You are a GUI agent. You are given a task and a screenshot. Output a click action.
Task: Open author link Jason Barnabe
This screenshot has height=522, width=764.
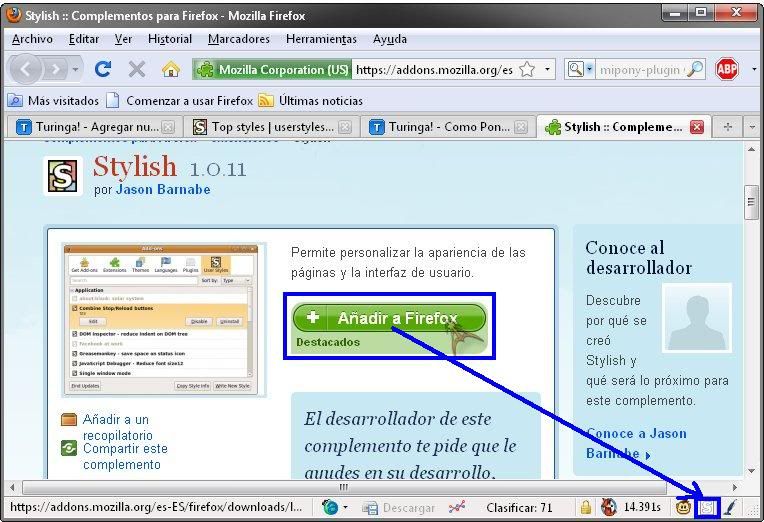163,190
